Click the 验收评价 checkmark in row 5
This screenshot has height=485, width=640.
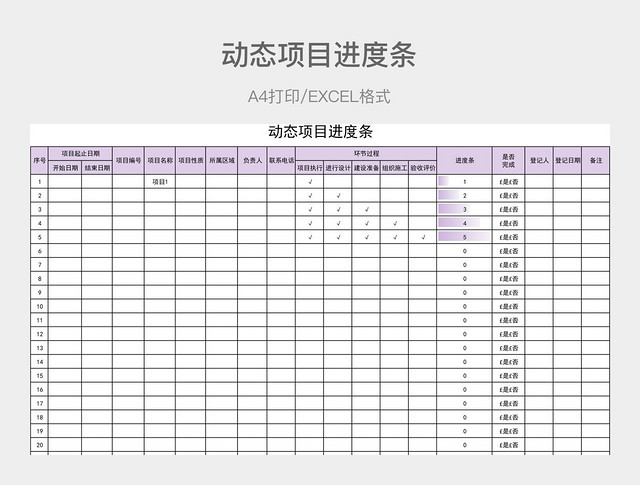423,237
